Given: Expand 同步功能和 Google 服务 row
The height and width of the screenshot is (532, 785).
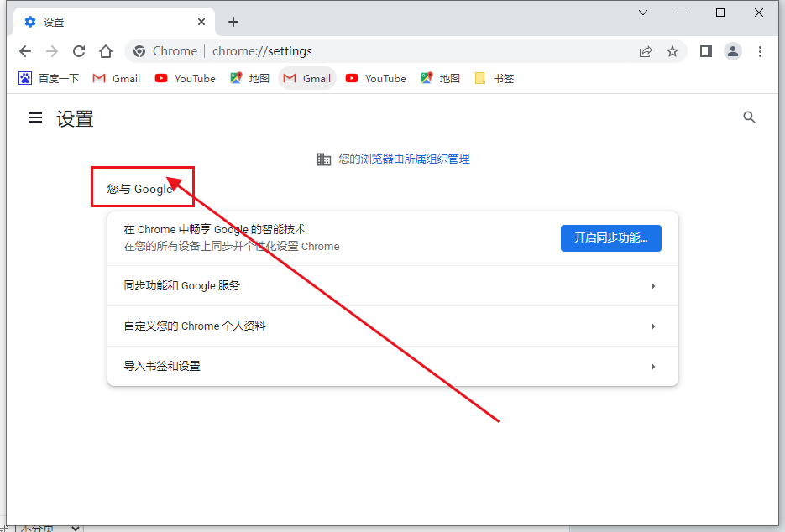Looking at the screenshot, I should 393,286.
